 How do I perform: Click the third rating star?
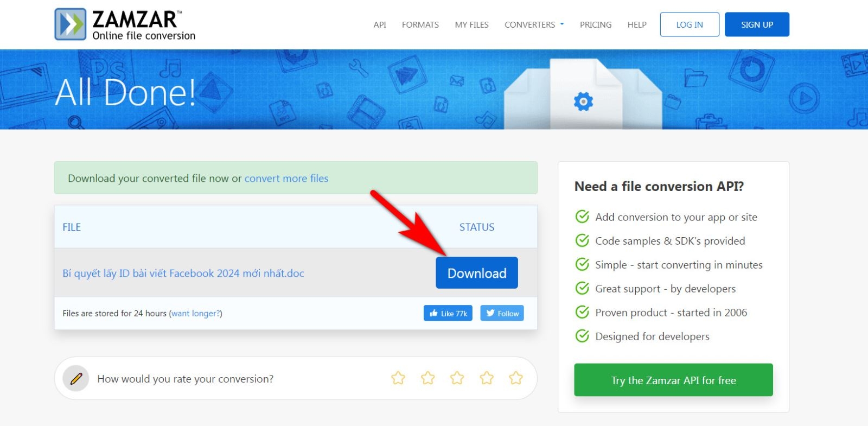click(x=457, y=378)
